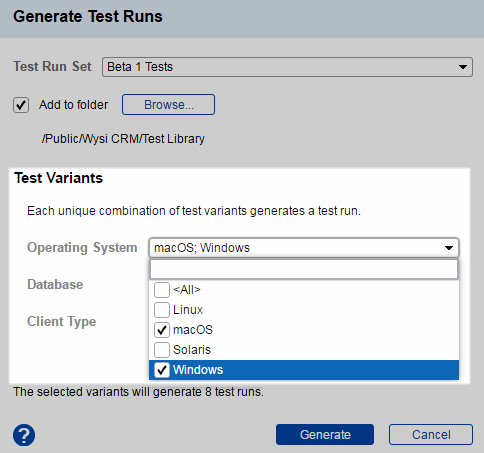The image size is (484, 453).
Task: Click the Test Run Set dropdown arrow
Action: coord(462,67)
